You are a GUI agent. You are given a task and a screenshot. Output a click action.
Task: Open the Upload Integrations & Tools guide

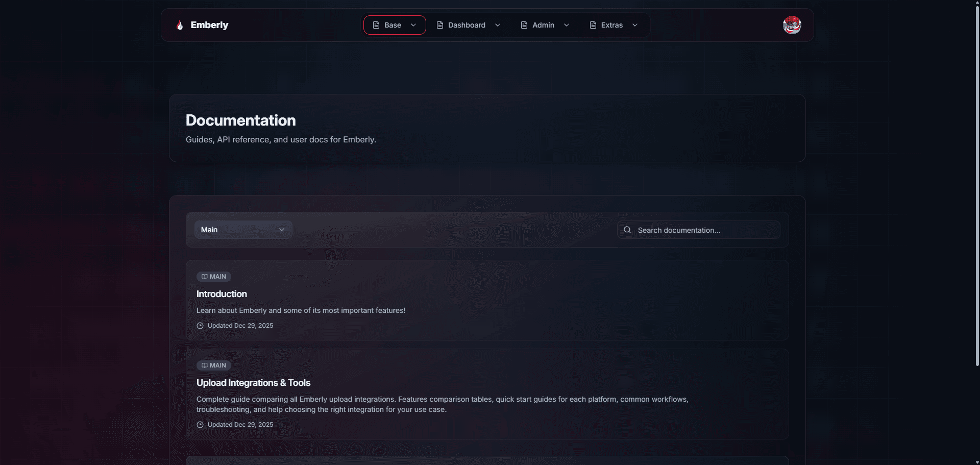tap(253, 382)
